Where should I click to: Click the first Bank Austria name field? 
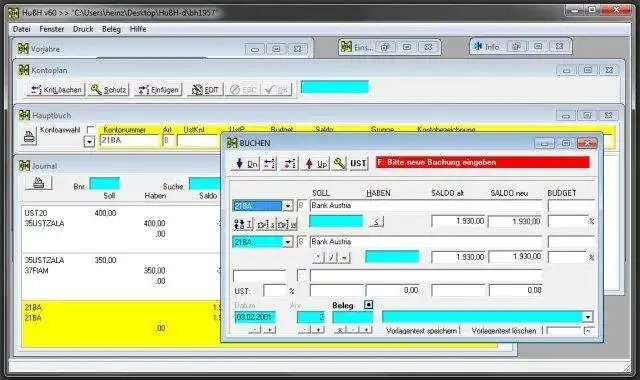click(426, 206)
